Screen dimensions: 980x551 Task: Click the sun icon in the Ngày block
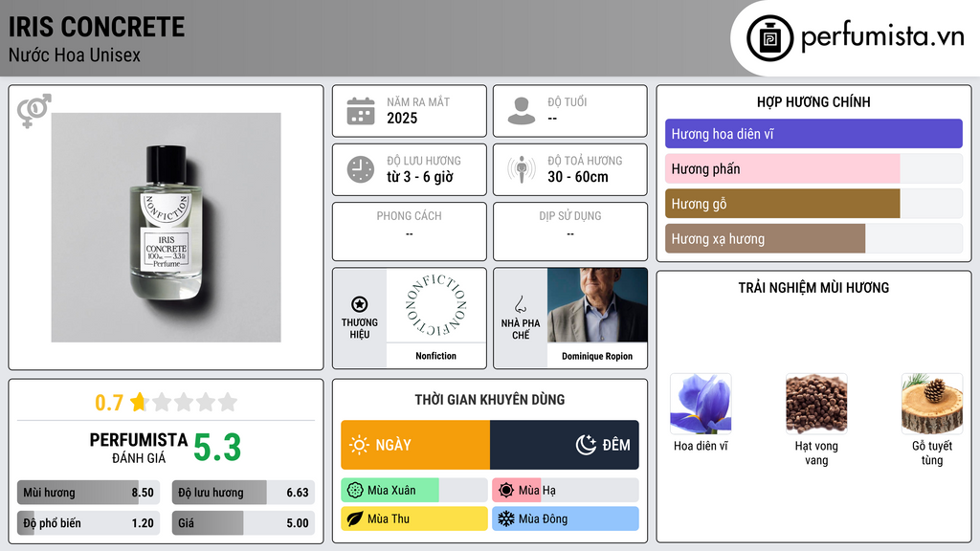359,445
